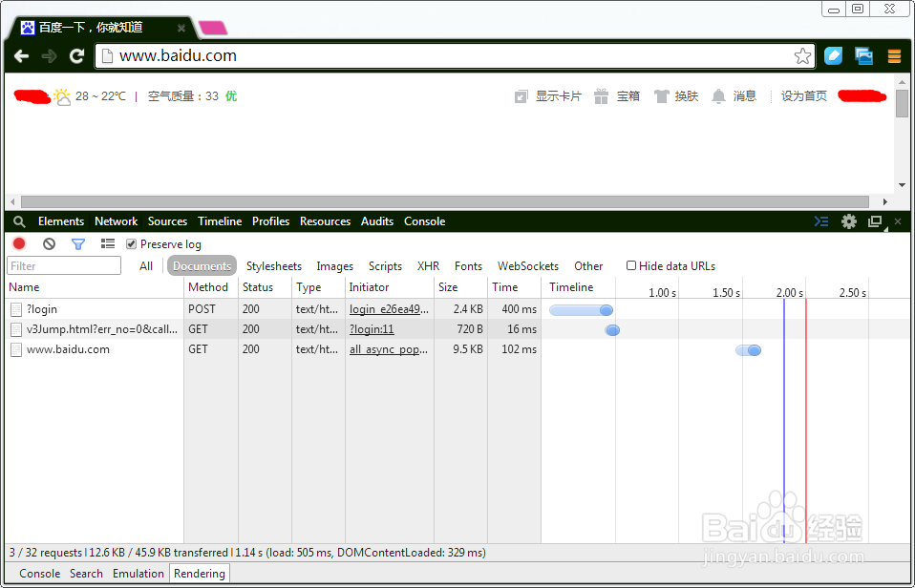The height and width of the screenshot is (588, 915).
Task: Filter requests by WebSockets
Action: coord(527,266)
